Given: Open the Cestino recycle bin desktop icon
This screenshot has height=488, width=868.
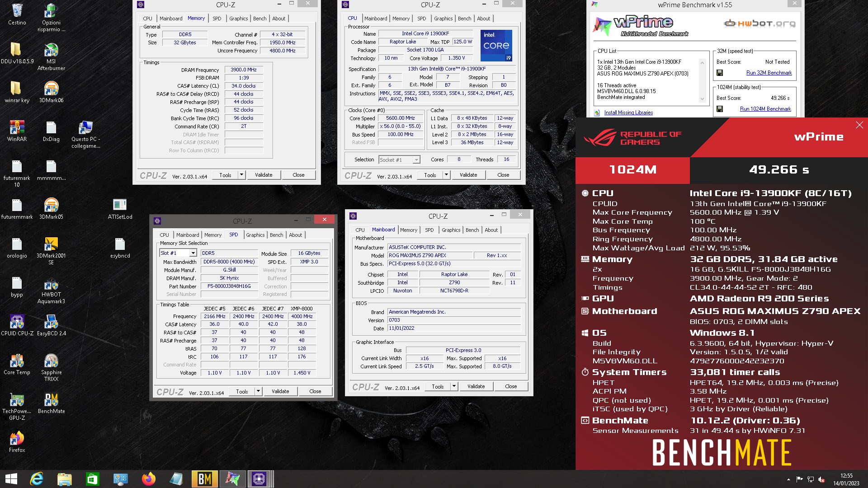Looking at the screenshot, I should 17,14.
